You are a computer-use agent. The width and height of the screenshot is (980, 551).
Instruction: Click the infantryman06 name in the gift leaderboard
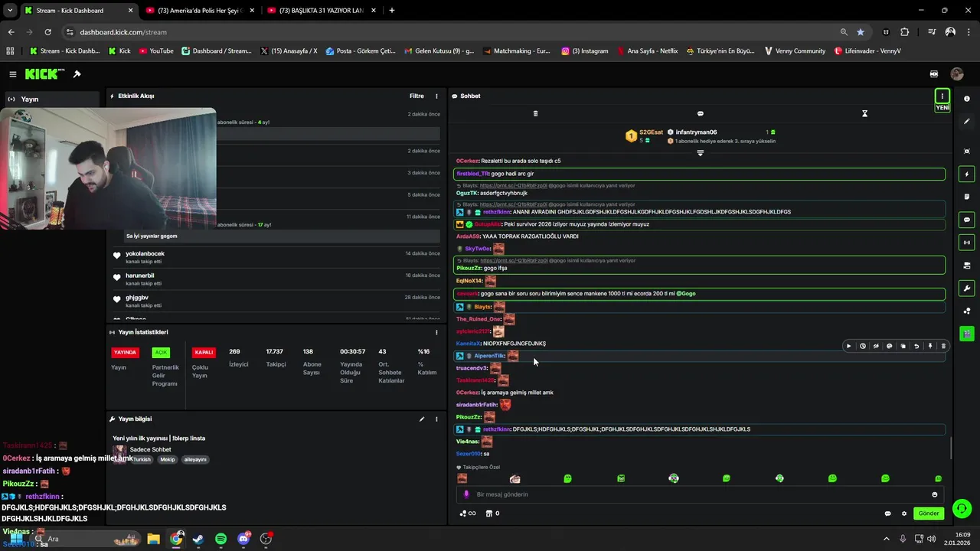coord(696,132)
